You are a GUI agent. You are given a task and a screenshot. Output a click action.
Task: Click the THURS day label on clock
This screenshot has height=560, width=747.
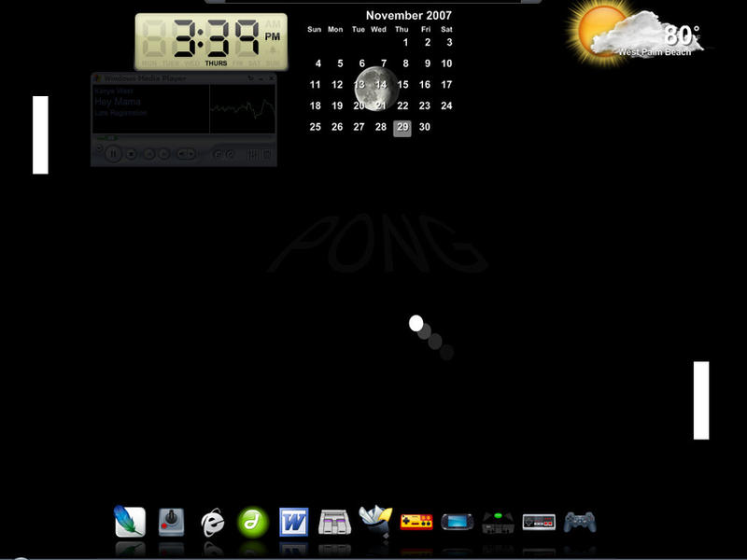[x=216, y=63]
